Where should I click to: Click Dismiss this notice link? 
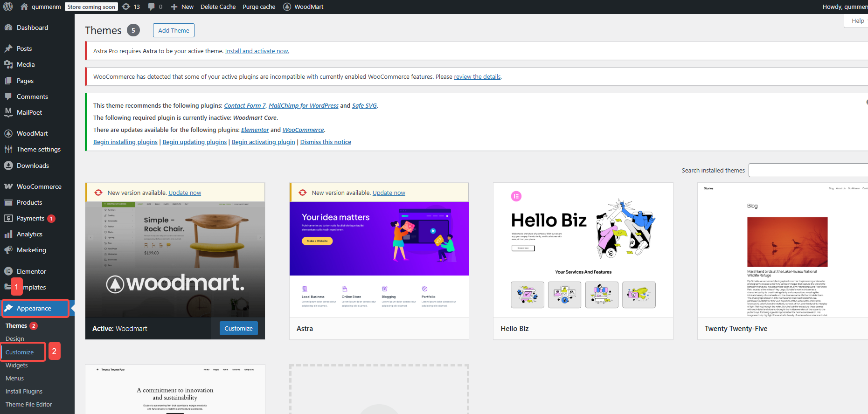(x=326, y=142)
